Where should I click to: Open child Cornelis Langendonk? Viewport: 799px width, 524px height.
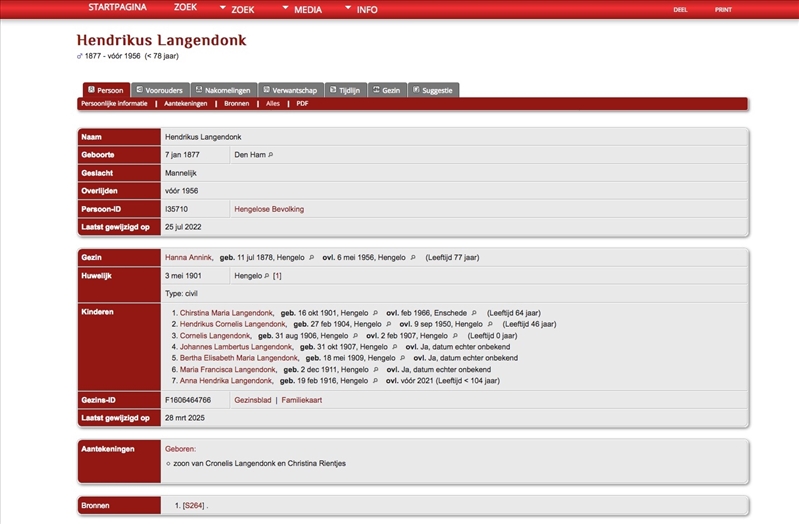point(215,336)
